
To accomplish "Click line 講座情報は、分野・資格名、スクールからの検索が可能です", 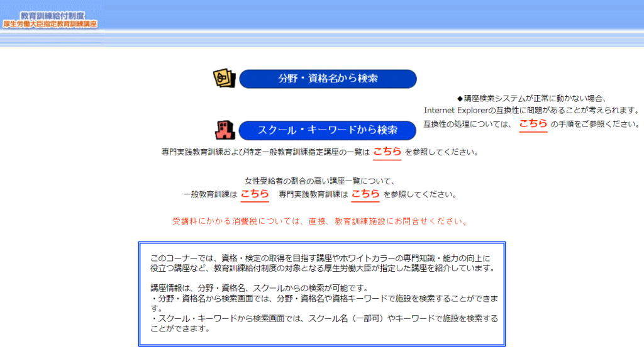I will (261, 287).
